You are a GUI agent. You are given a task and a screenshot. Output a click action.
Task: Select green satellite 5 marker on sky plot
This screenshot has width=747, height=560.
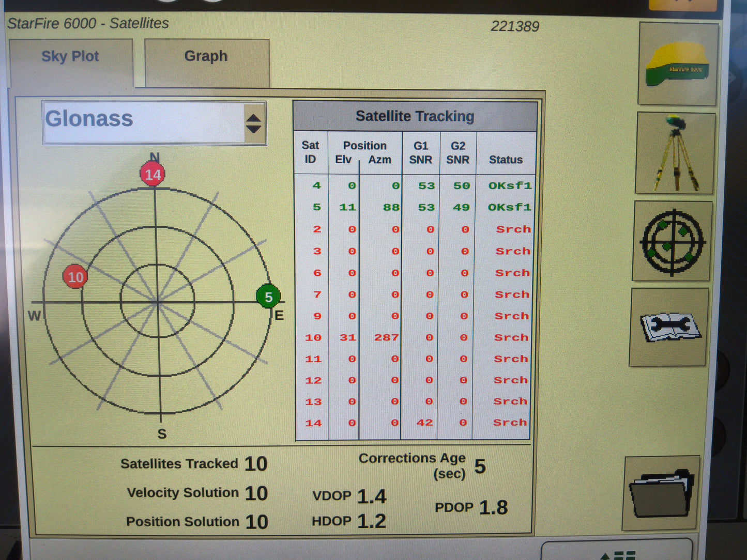coord(268,297)
